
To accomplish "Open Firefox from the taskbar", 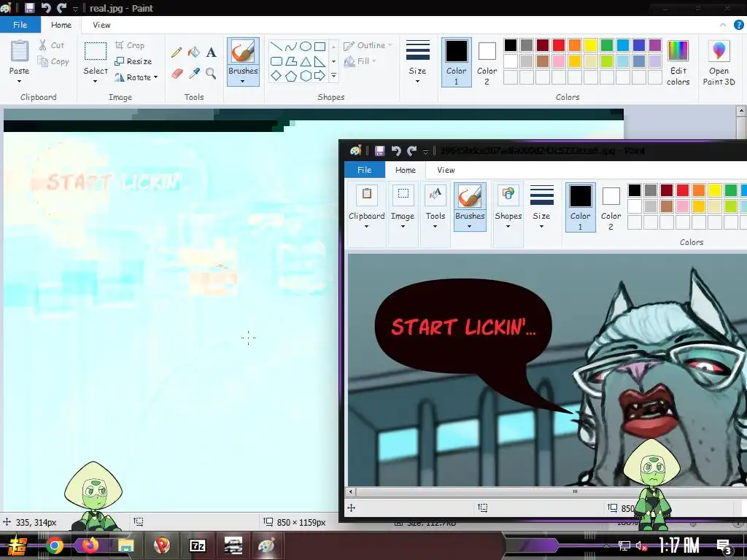I will [90, 545].
